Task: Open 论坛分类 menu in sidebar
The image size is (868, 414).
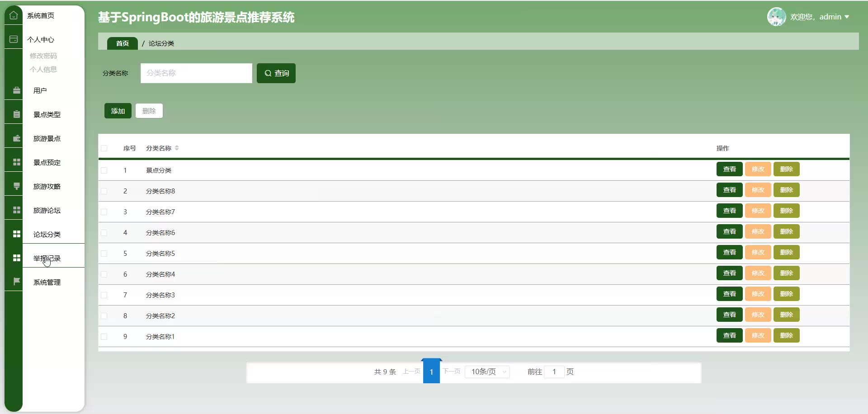Action: [x=47, y=234]
